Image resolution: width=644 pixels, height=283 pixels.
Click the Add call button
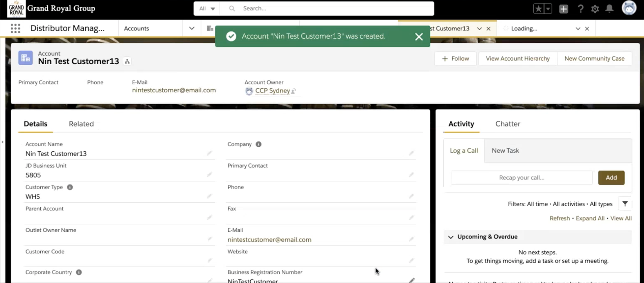click(x=611, y=178)
